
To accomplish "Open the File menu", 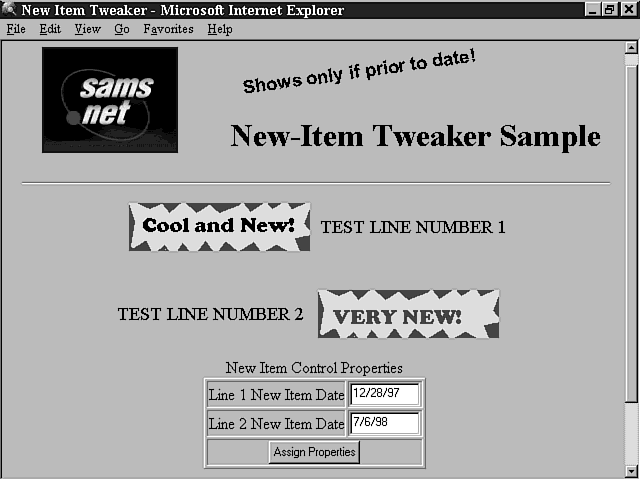I will 16,29.
